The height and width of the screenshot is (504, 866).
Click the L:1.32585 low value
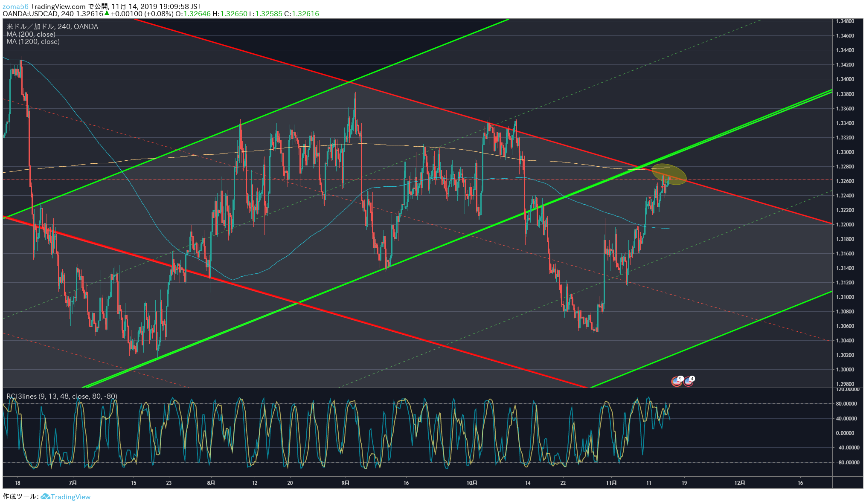coord(265,14)
